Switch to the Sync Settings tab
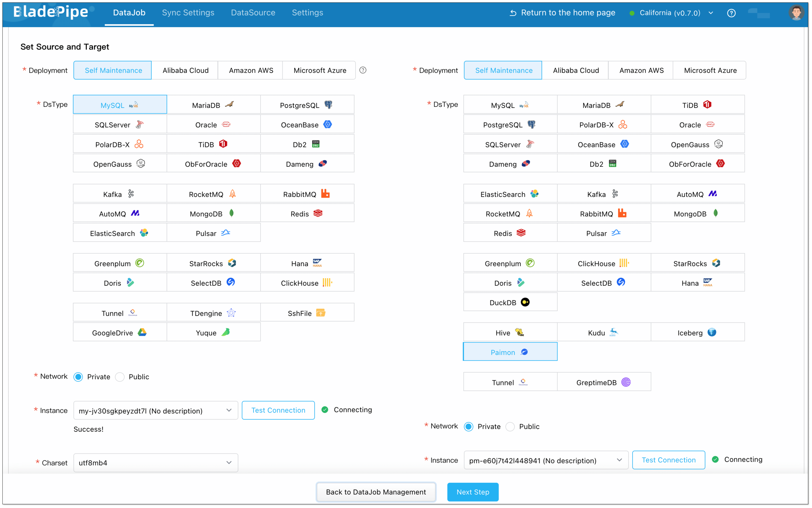Viewport: 812px width, 508px height. (188, 13)
